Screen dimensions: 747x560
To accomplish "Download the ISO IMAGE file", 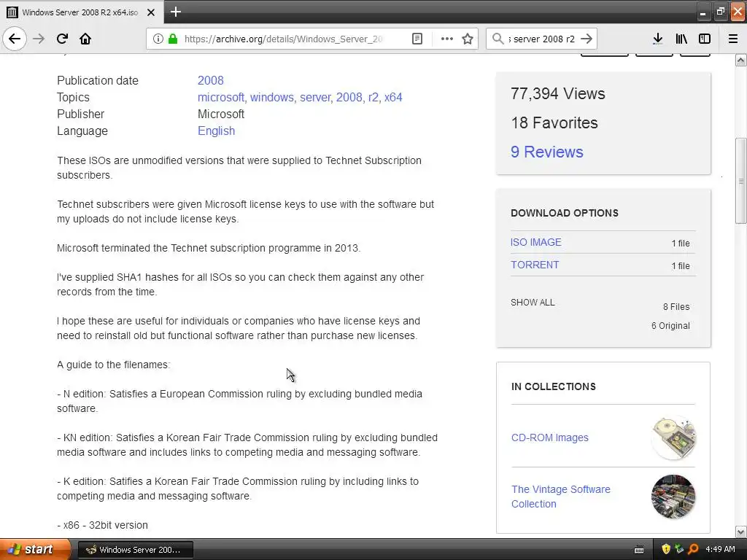I will click(x=536, y=242).
